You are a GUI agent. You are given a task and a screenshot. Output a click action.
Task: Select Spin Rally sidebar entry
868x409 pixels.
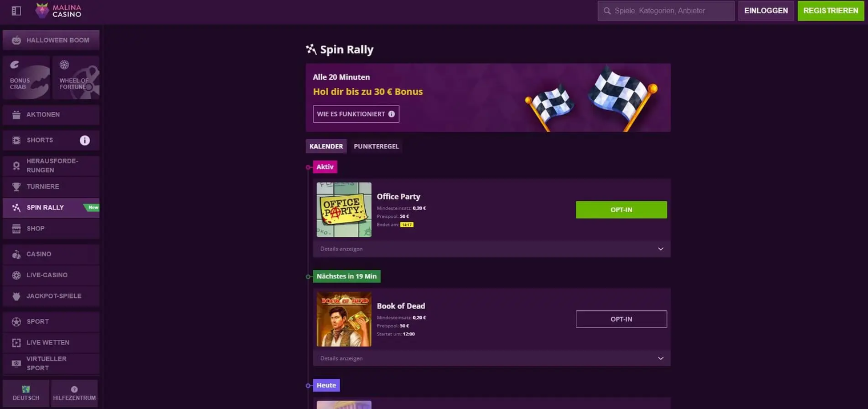pyautogui.click(x=51, y=208)
